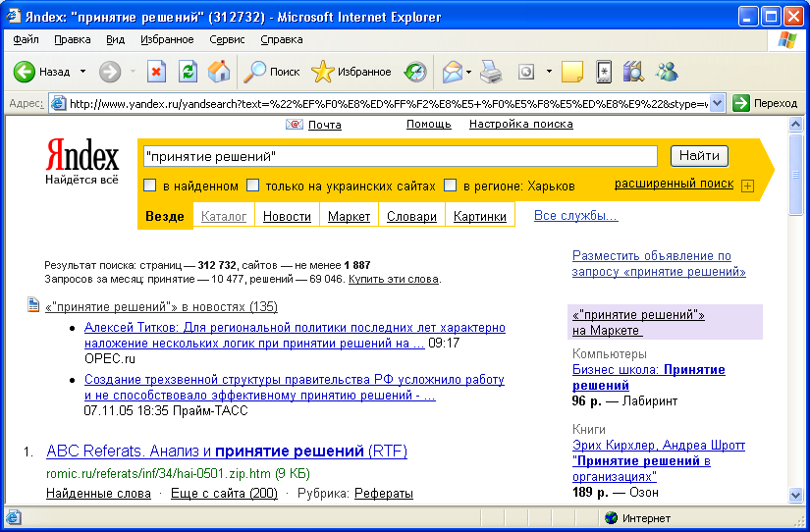
Task: Switch to the Новости tab
Action: coord(287,216)
